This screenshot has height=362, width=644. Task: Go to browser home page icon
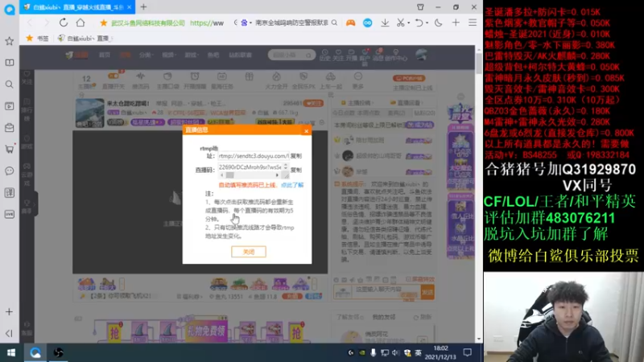(80, 23)
